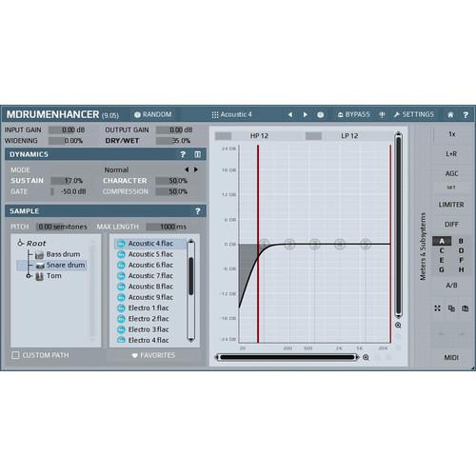Image resolution: width=476 pixels, height=476 pixels.
Task: Go to next preset with right arrow
Action: tap(306, 114)
